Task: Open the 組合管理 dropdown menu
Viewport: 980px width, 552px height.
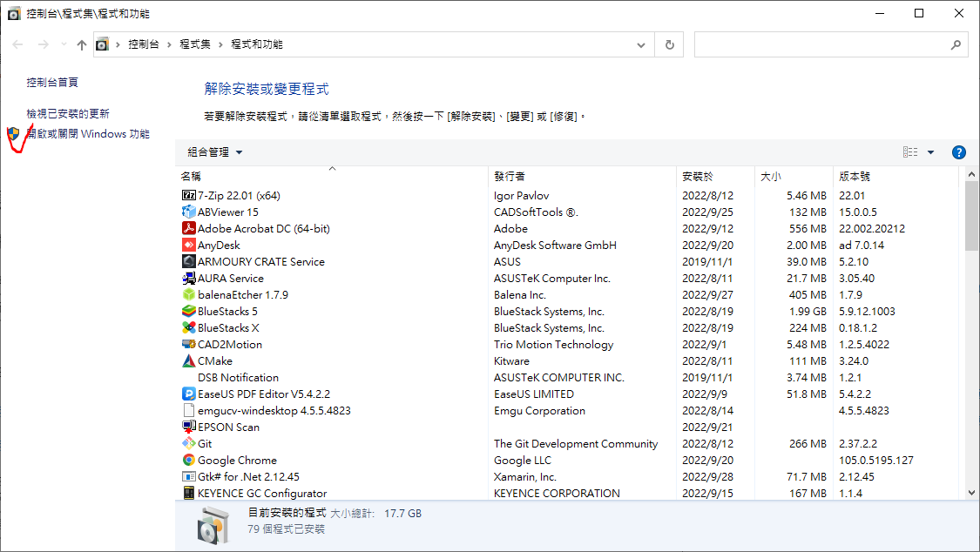Action: 215,152
